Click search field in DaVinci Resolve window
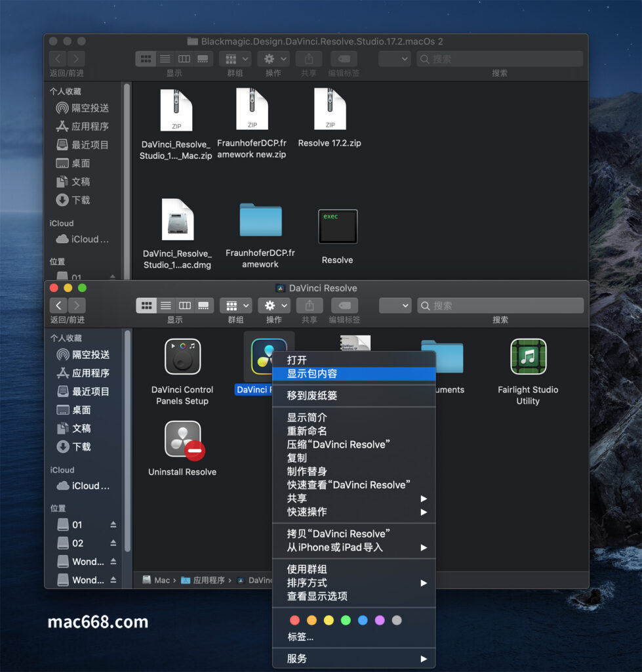 coord(500,306)
